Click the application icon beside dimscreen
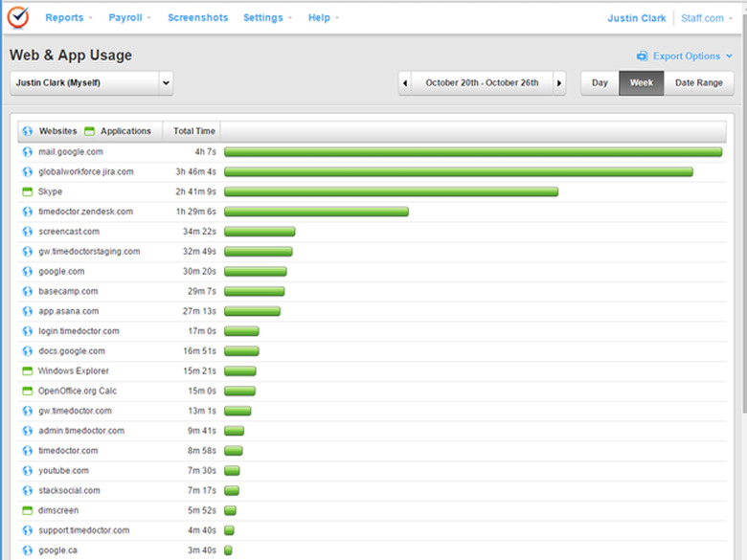This screenshot has height=560, width=747. 28,510
